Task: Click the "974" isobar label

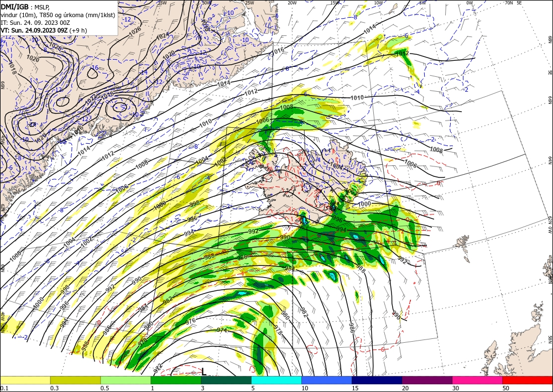Action: [222, 330]
